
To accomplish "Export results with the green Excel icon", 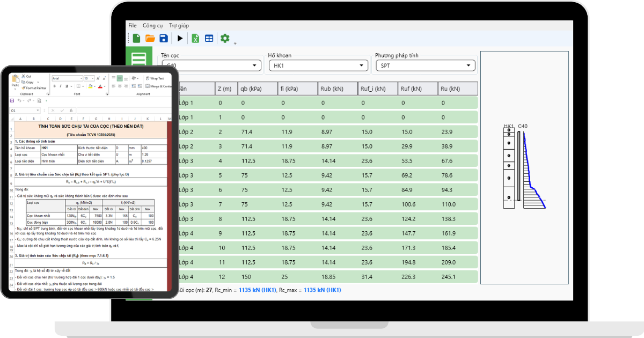I will [x=196, y=38].
